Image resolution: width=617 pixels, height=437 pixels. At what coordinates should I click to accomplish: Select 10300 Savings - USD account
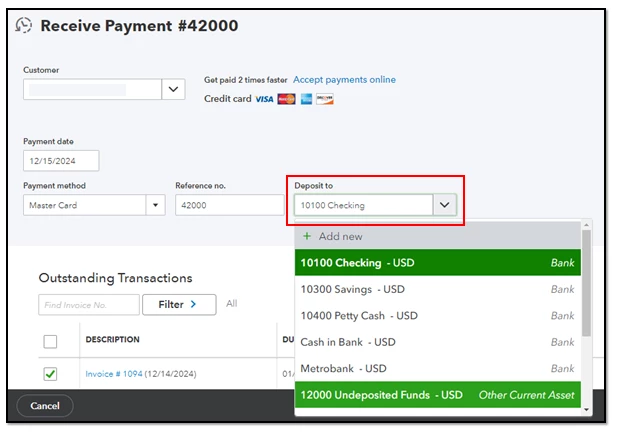[x=438, y=289]
